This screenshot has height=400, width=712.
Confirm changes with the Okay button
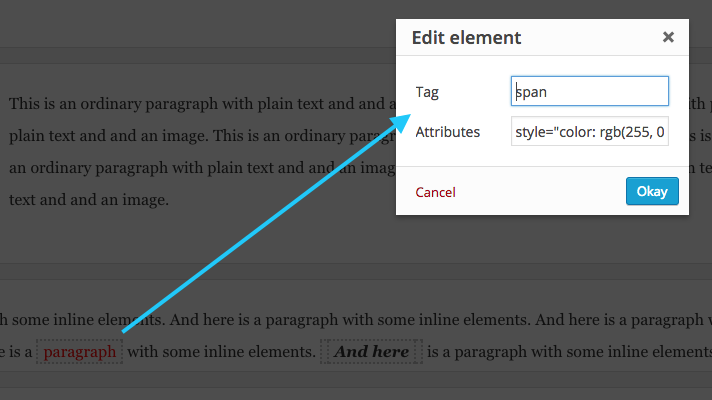coord(652,191)
